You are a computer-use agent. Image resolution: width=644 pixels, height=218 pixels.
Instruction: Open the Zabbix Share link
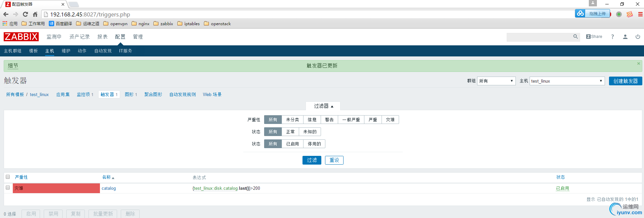pyautogui.click(x=594, y=37)
